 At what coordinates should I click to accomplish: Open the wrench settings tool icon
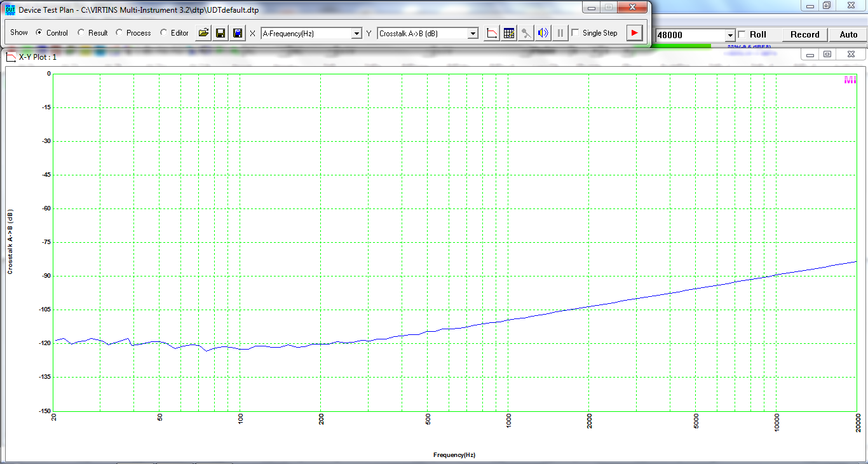click(526, 33)
